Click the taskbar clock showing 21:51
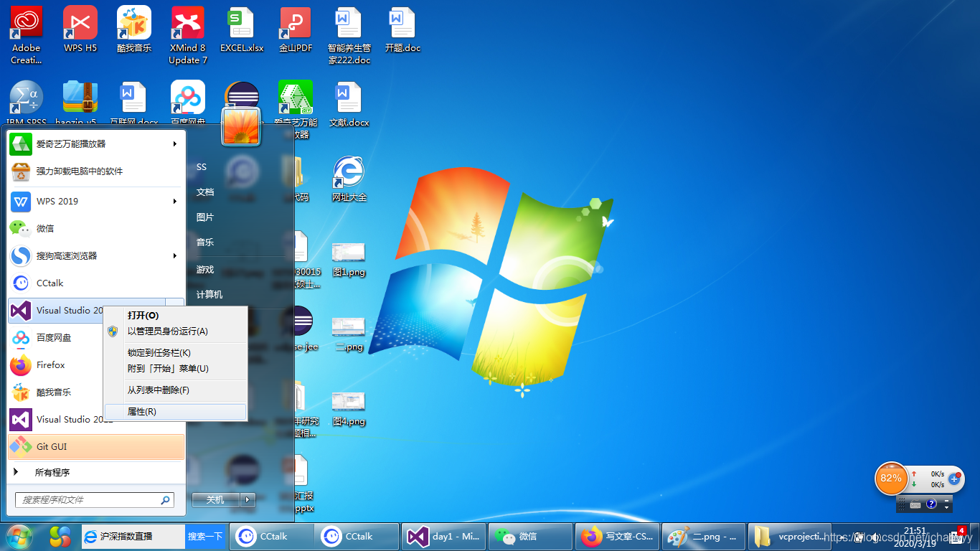980x551 pixels. click(x=915, y=537)
